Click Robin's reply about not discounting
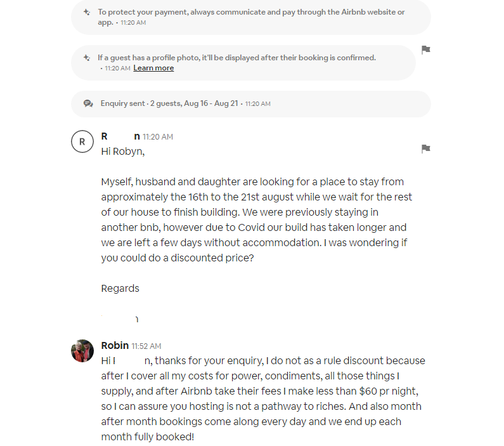 click(261, 398)
